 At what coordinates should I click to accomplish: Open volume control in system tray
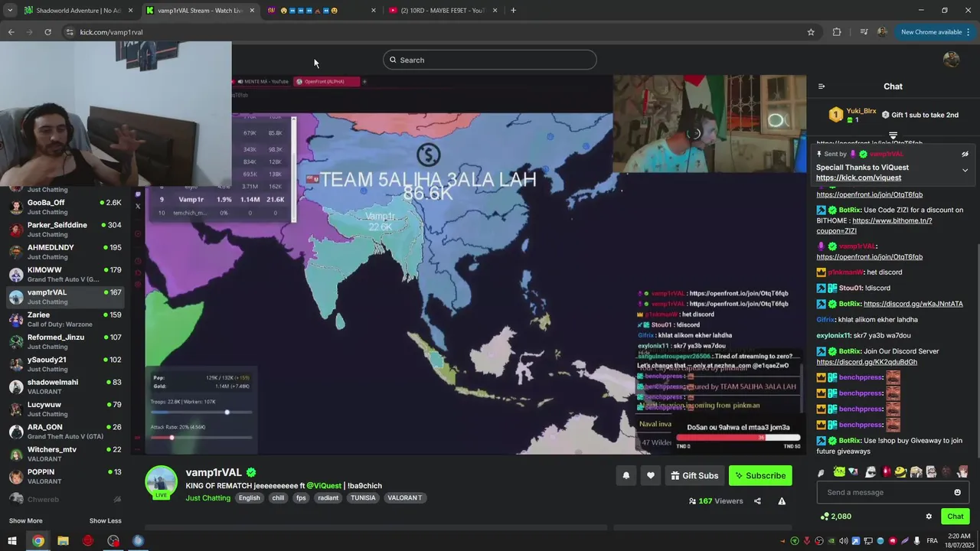point(844,541)
